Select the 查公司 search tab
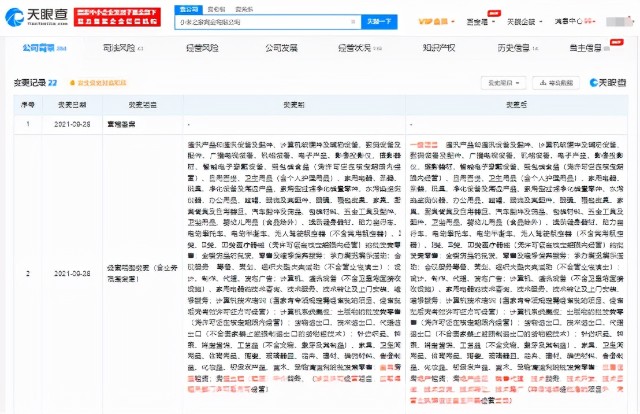The height and width of the screenshot is (414, 640). tap(188, 9)
